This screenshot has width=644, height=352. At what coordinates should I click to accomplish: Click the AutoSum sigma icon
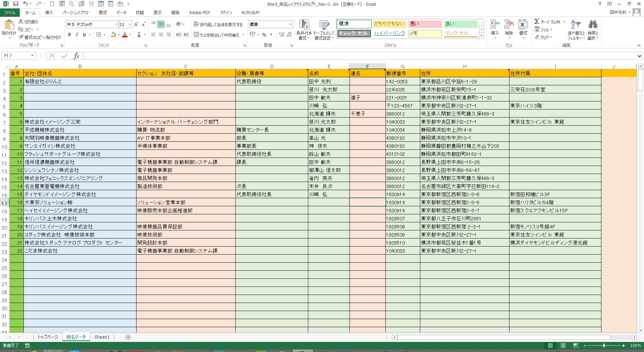(537, 22)
